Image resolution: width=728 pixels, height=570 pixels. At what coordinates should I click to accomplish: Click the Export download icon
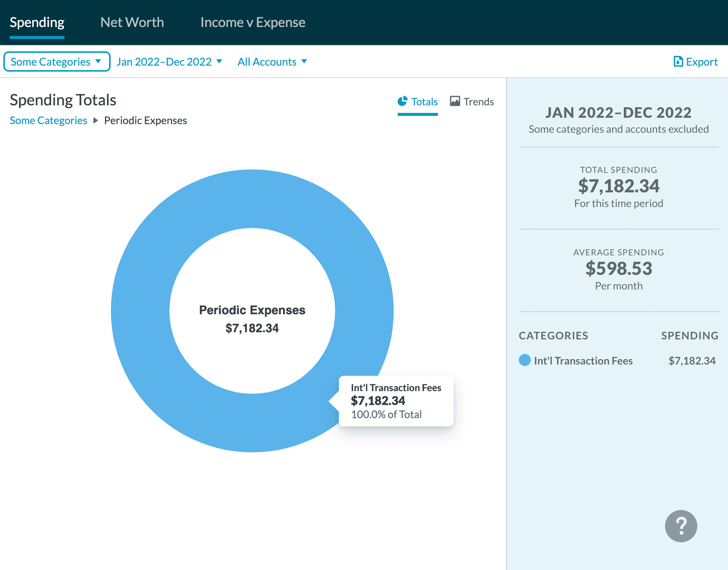tap(678, 61)
